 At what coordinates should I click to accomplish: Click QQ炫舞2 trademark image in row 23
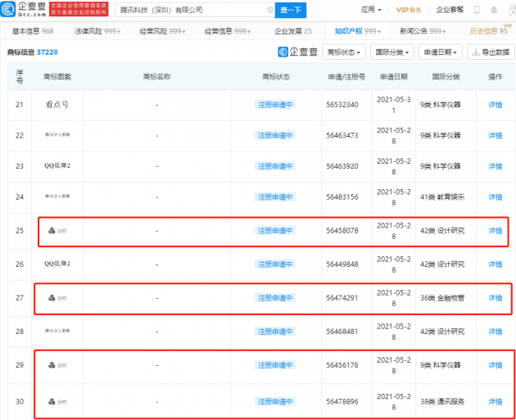pyautogui.click(x=57, y=165)
